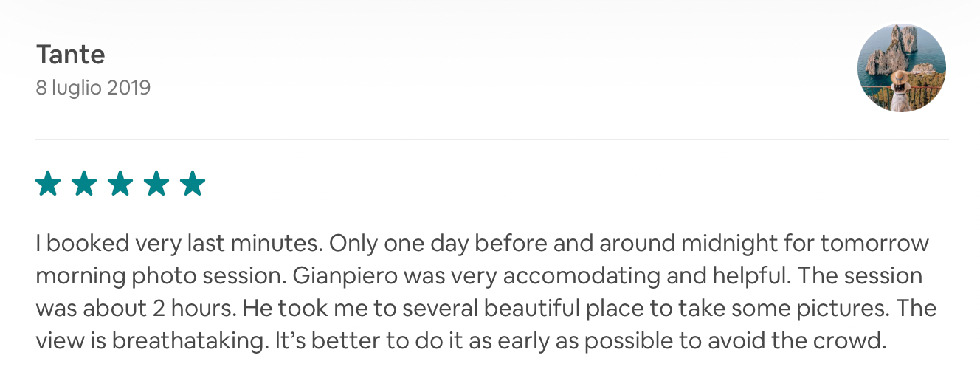This screenshot has height=378, width=980.
Task: Select the third rating star
Action: pyautogui.click(x=120, y=184)
